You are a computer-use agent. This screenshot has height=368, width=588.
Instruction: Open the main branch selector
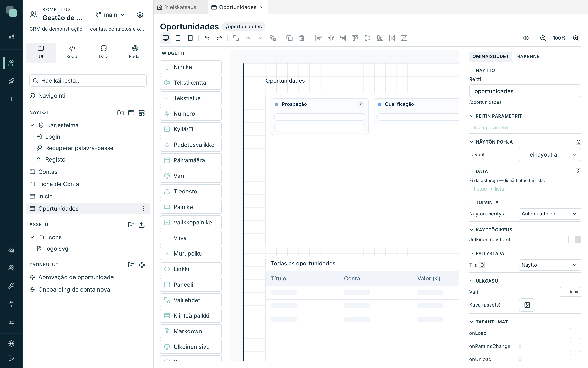[110, 15]
